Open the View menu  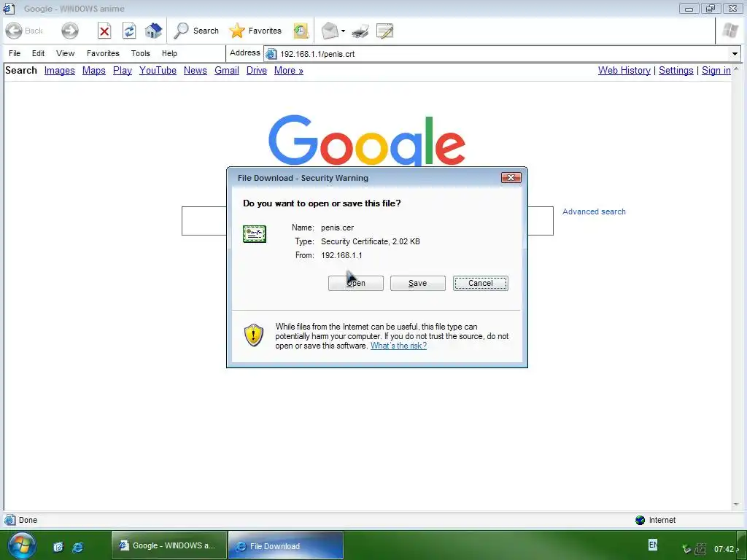coord(65,53)
